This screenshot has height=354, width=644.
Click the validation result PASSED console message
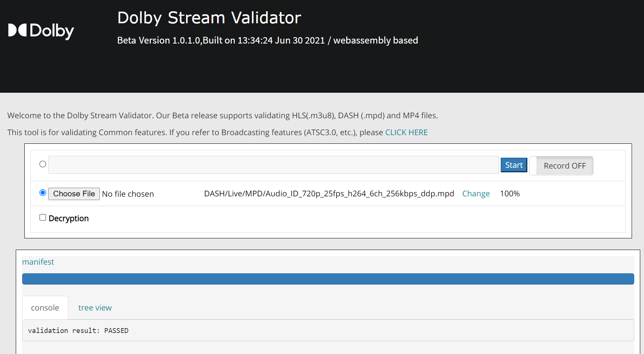pyautogui.click(x=78, y=330)
